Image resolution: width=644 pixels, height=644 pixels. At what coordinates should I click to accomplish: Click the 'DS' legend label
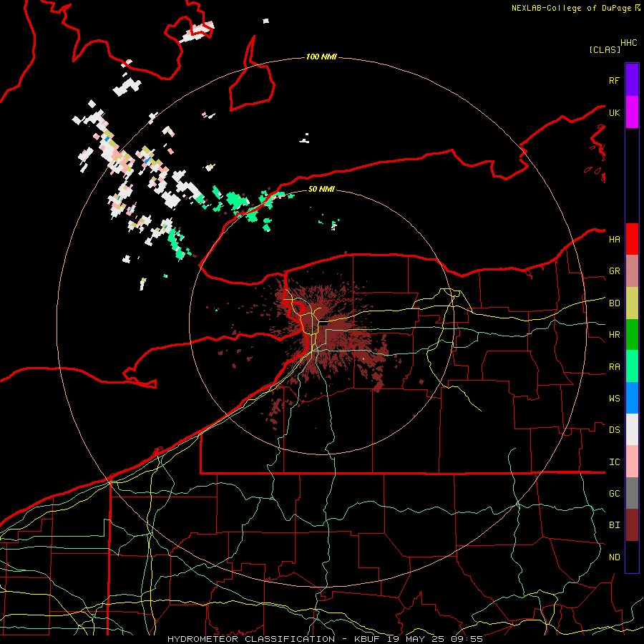(614, 430)
